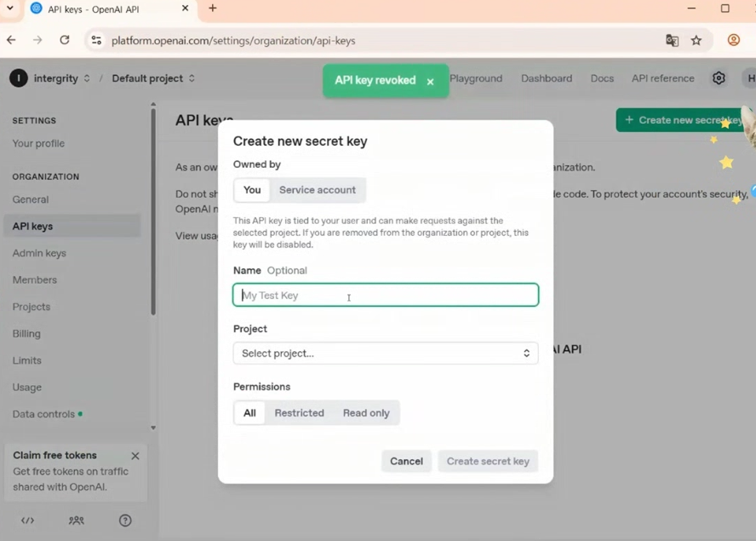756x541 pixels.
Task: Open Playground in top navigation
Action: point(476,78)
